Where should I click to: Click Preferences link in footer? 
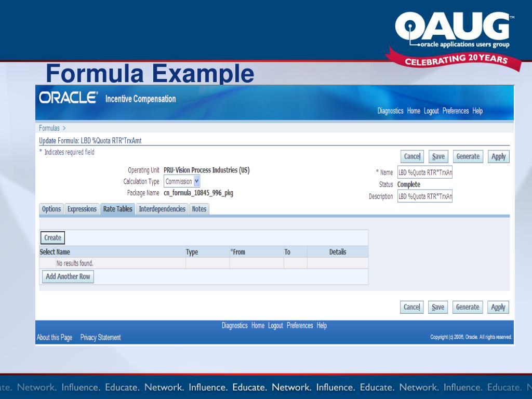[x=300, y=325]
